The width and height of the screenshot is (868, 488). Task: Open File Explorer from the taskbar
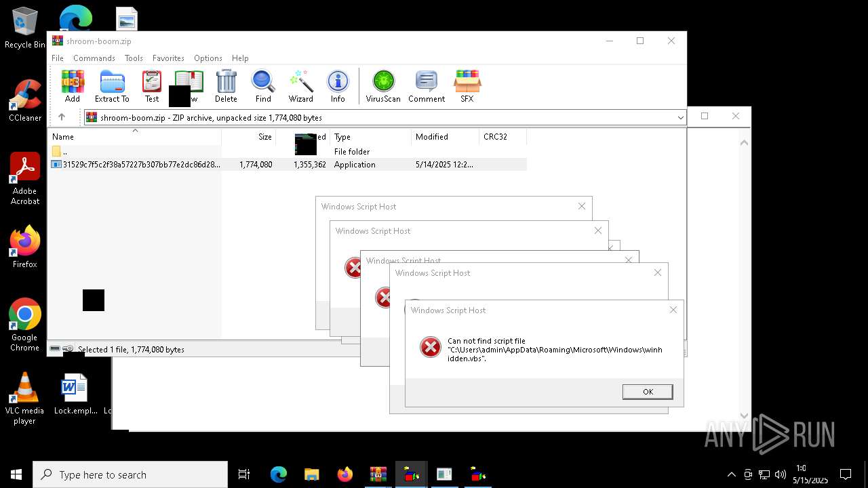311,474
